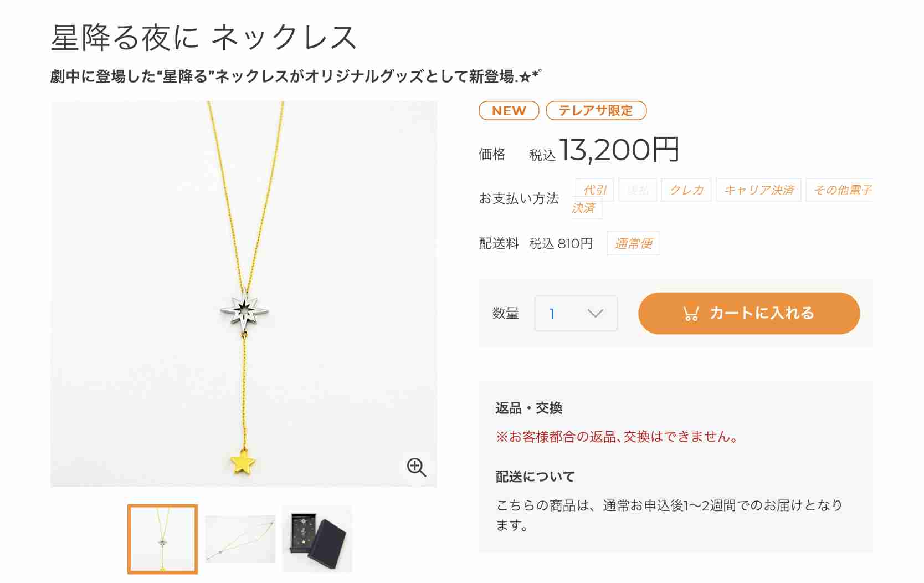Select the gift box thumbnail
The width and height of the screenshot is (924, 583).
(x=317, y=539)
